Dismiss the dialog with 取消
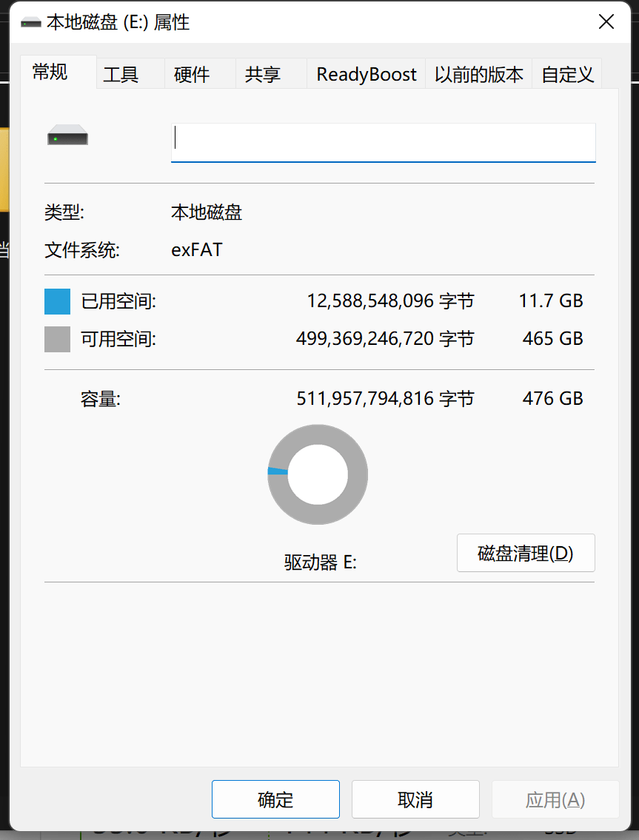Image resolution: width=639 pixels, height=840 pixels. [x=415, y=799]
